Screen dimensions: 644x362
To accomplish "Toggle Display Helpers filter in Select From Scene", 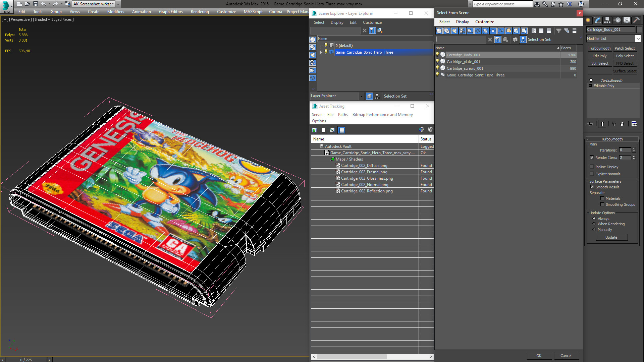I will pyautogui.click(x=470, y=31).
